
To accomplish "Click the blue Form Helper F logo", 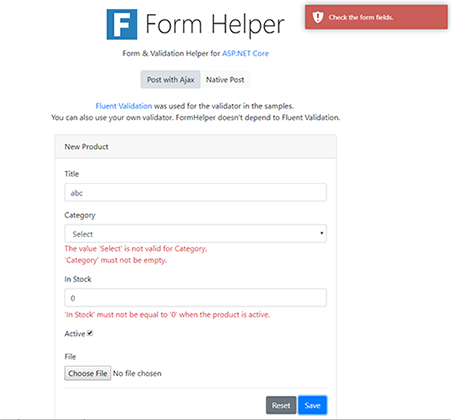I will coord(122,24).
